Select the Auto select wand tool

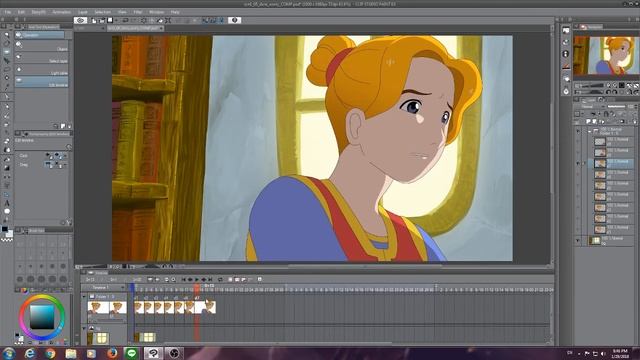(x=7, y=78)
